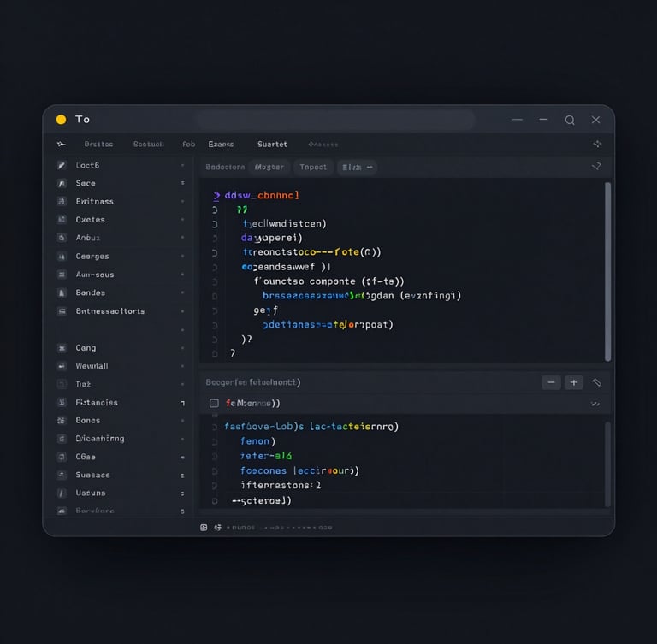Click the icon beside the Sueeacs row
The width and height of the screenshot is (657, 644).
pos(62,475)
